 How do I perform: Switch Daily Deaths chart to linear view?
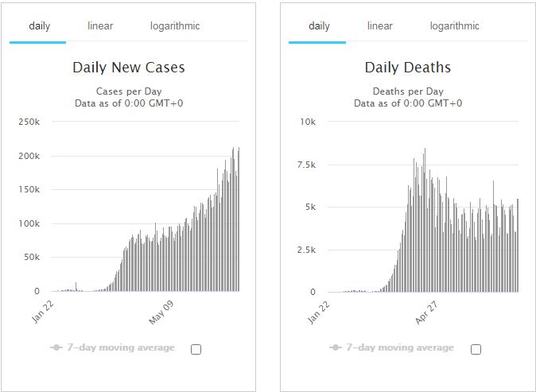click(380, 26)
